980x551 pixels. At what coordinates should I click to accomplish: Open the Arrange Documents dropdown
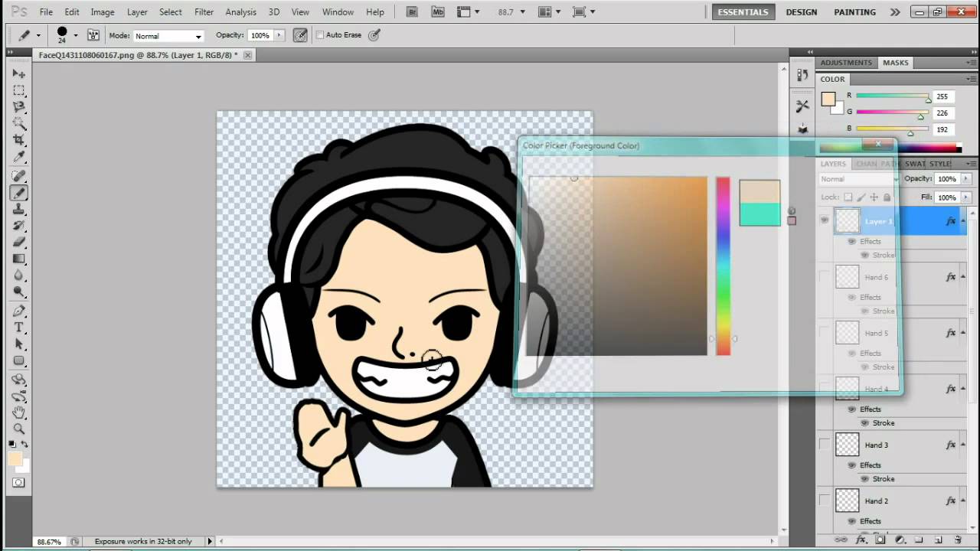pos(549,12)
